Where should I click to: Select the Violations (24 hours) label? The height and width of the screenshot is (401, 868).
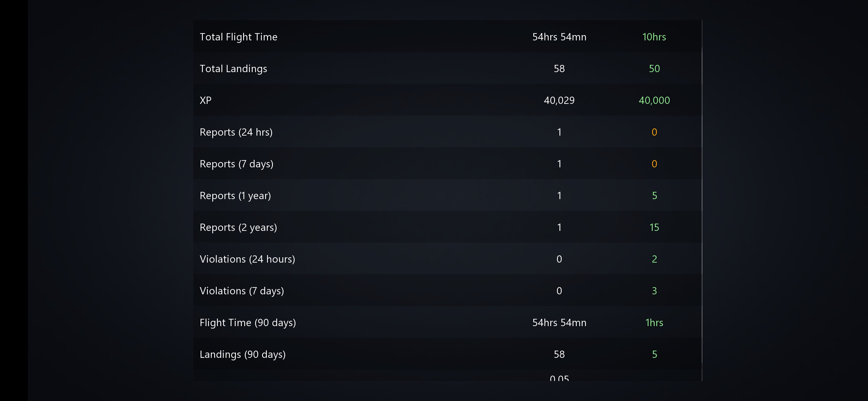(247, 259)
